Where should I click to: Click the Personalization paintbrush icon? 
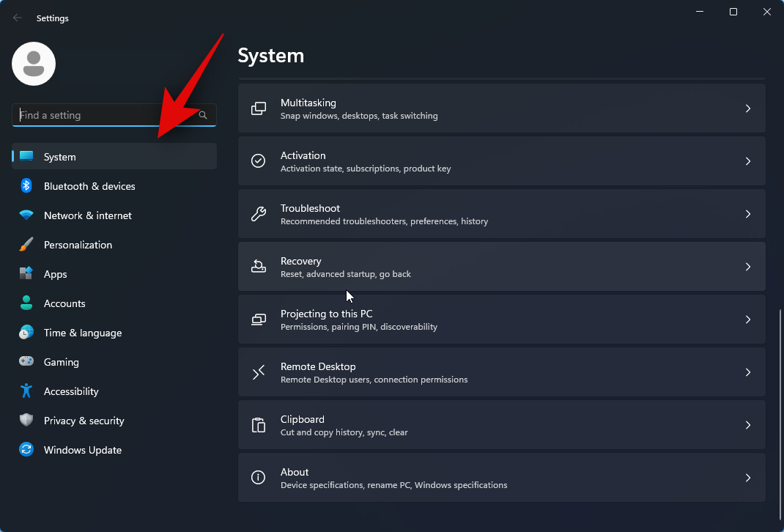pyautogui.click(x=26, y=245)
